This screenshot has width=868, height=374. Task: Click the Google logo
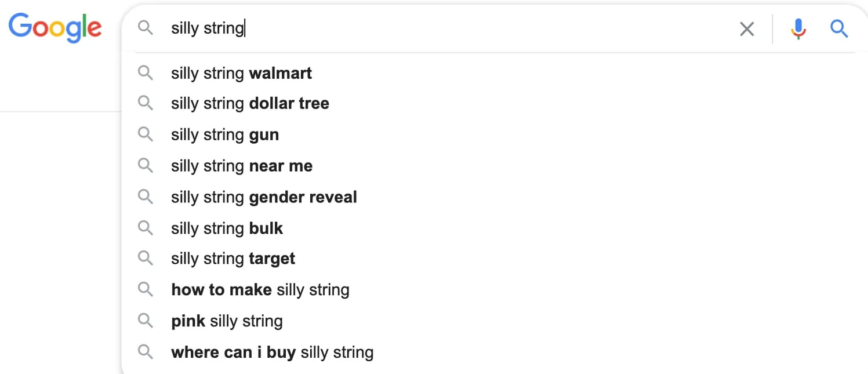click(55, 28)
